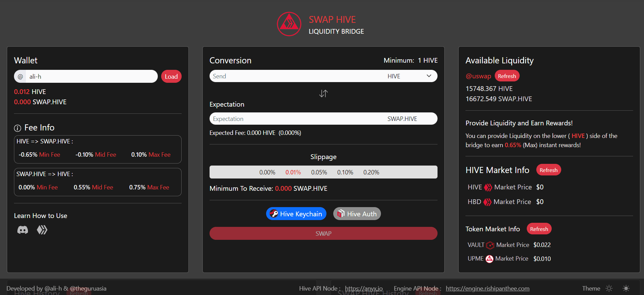This screenshot has width=644, height=295.
Task: Click the SWAP button
Action: click(x=323, y=233)
